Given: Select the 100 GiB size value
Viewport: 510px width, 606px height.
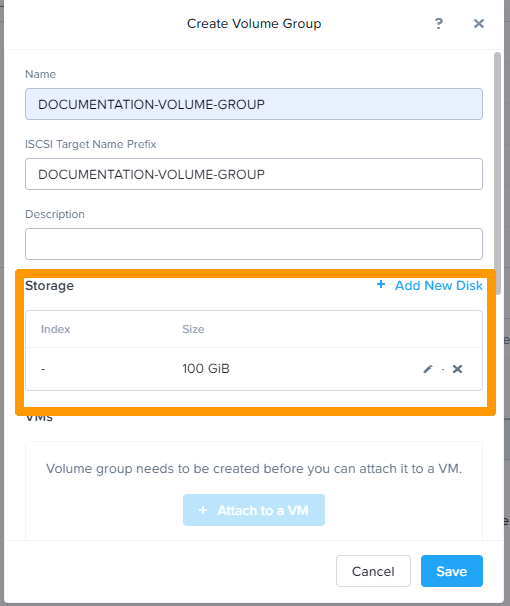Looking at the screenshot, I should [x=206, y=369].
